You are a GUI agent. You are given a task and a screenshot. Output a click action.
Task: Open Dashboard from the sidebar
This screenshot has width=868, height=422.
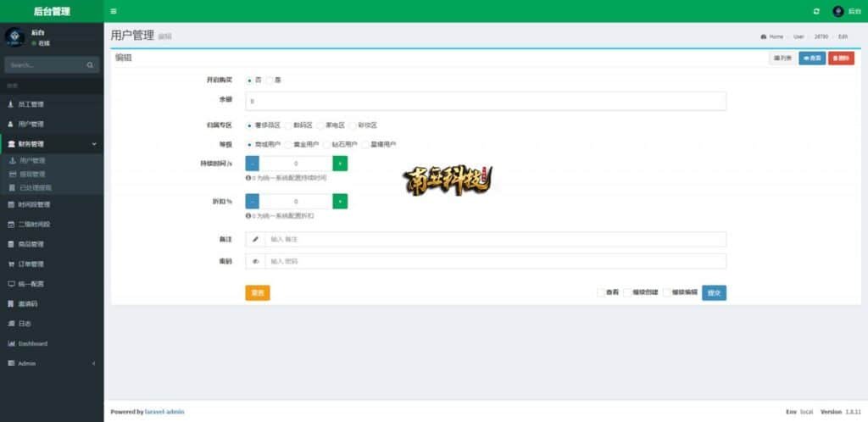[32, 344]
